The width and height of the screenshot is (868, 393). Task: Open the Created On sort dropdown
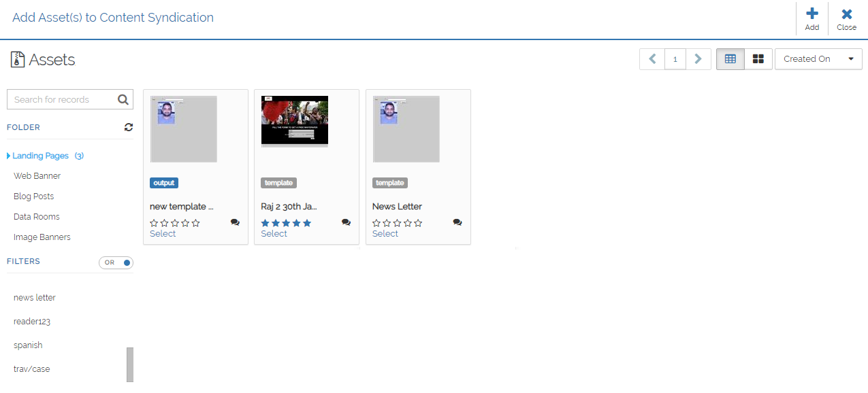pos(818,59)
